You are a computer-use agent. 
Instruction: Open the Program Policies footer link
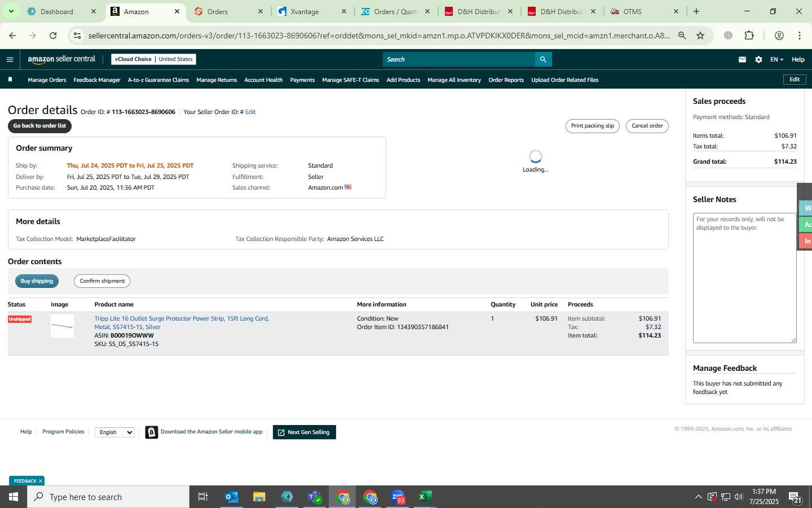(63, 432)
